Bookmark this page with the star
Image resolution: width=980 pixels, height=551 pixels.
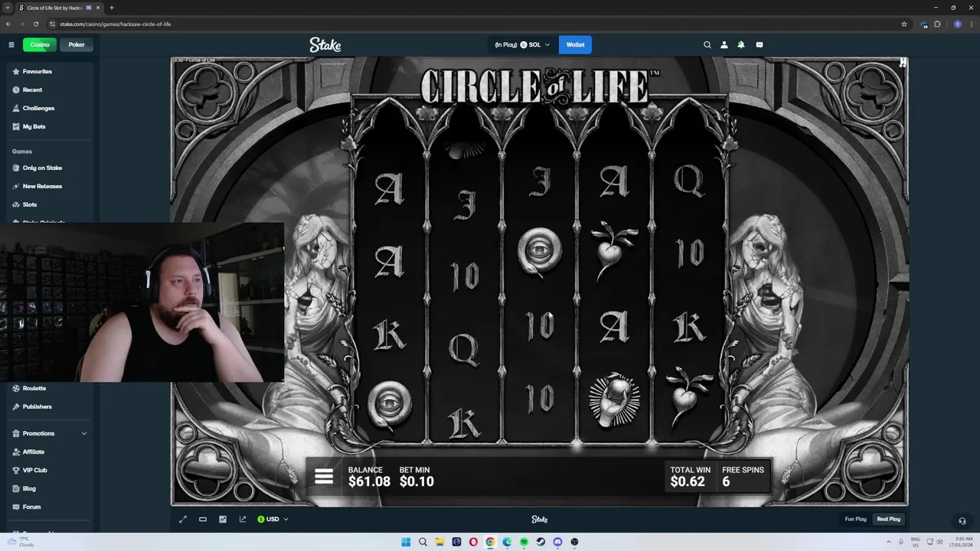pyautogui.click(x=904, y=24)
